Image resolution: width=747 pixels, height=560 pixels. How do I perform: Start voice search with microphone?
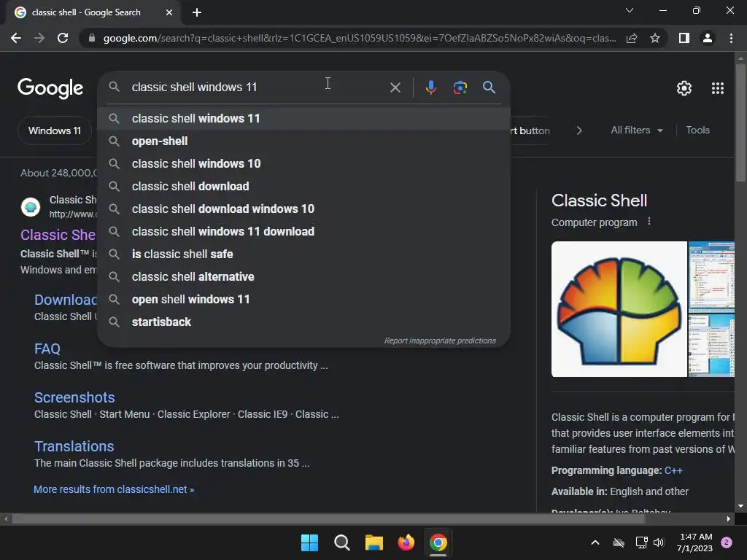[x=430, y=87]
